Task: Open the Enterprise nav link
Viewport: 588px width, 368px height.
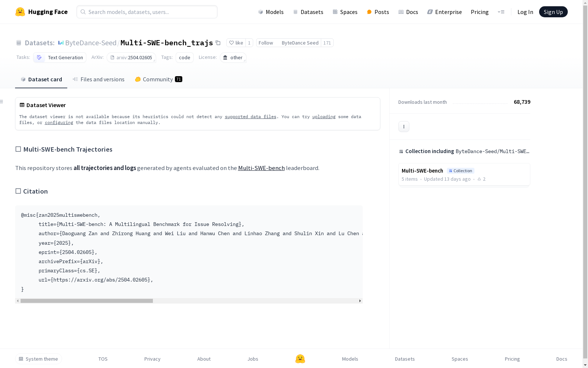Action: click(444, 12)
